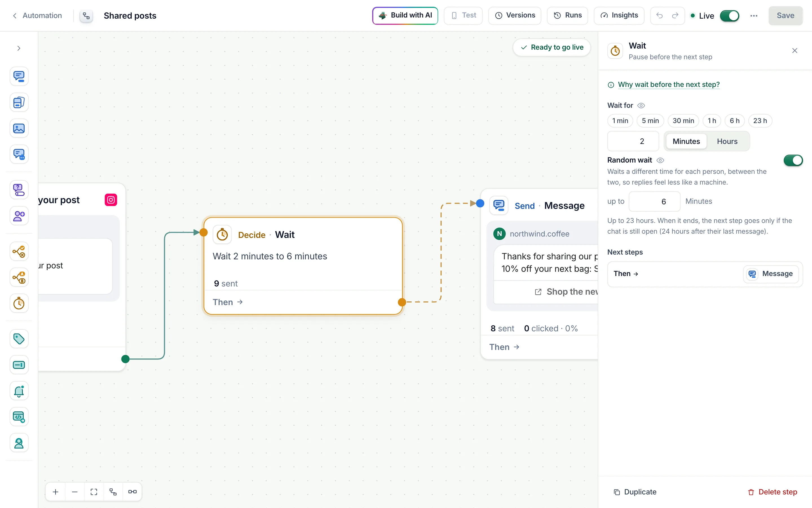Image resolution: width=812 pixels, height=508 pixels.
Task: Add a notification bell step icon
Action: (x=19, y=391)
